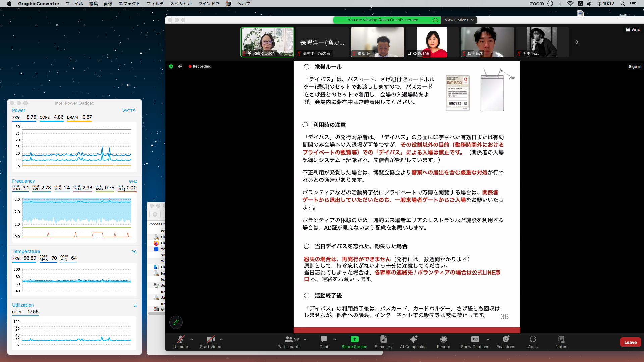The width and height of the screenshot is (644, 362).
Task: Click the Share Screen icon
Action: click(354, 339)
